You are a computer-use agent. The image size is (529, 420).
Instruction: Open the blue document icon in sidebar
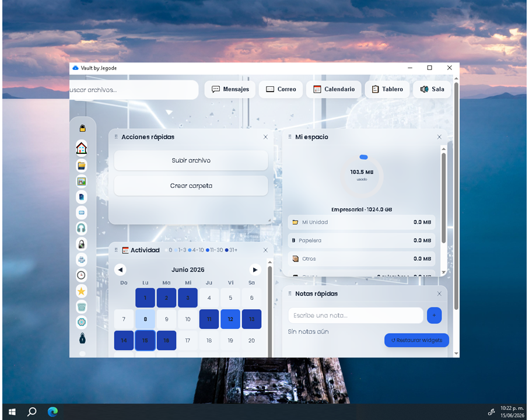pos(81,197)
